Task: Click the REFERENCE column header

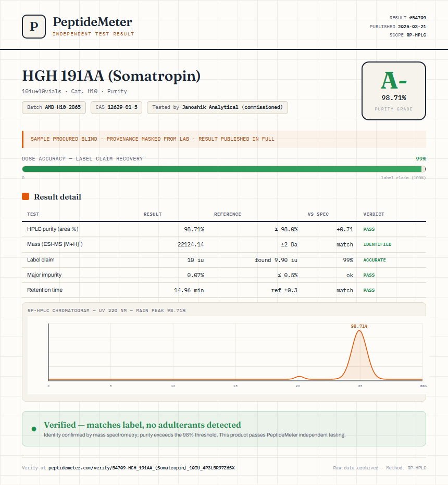Action: [x=228, y=214]
